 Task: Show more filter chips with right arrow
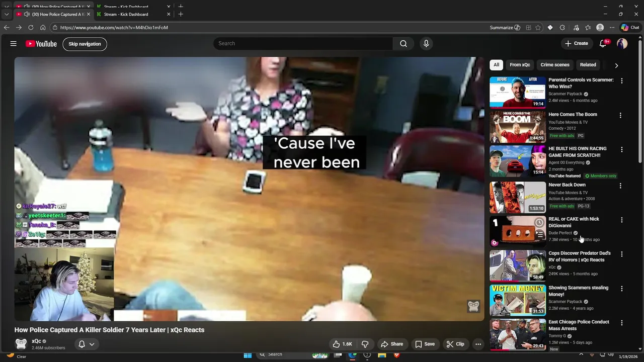[616, 65]
